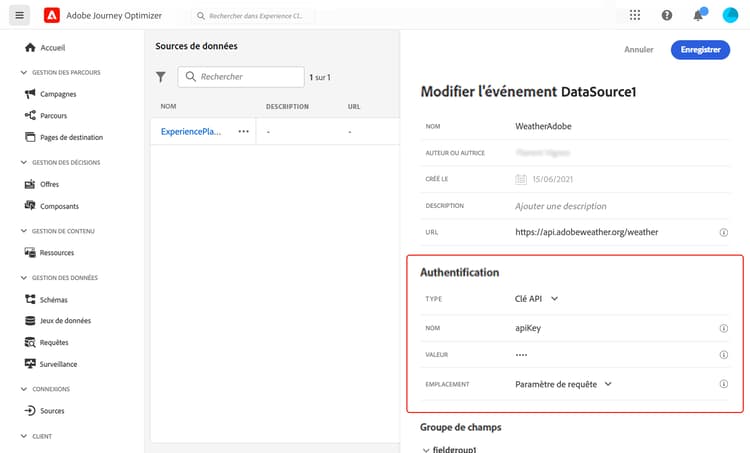Click the Requêtes query icon

click(30, 343)
